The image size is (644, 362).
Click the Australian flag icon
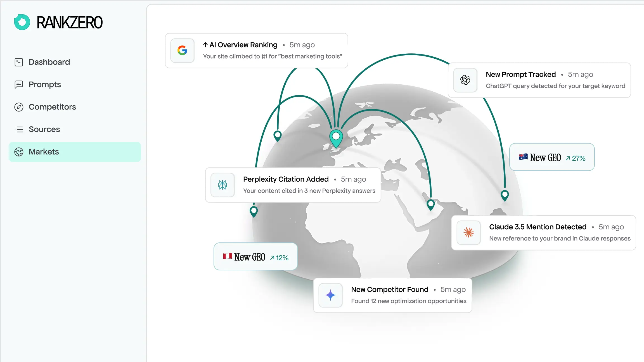click(x=523, y=157)
